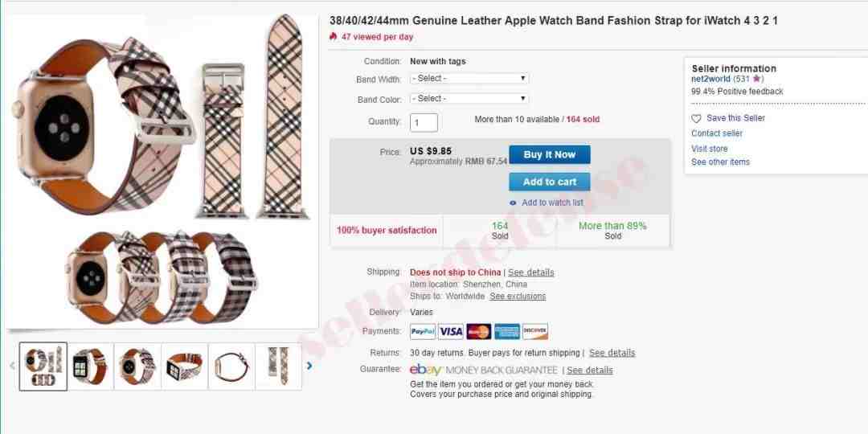Click the Mastercard payment icon
Screen dimensions: 868x434
479,332
